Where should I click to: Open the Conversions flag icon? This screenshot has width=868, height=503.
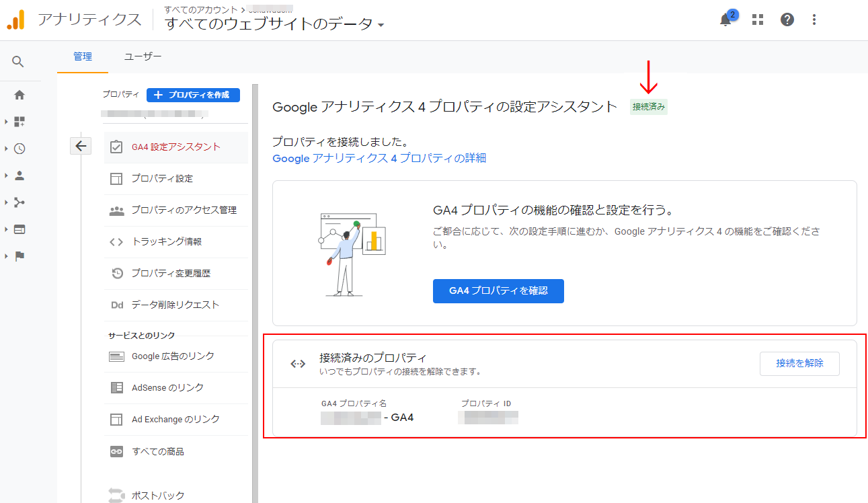[19, 256]
